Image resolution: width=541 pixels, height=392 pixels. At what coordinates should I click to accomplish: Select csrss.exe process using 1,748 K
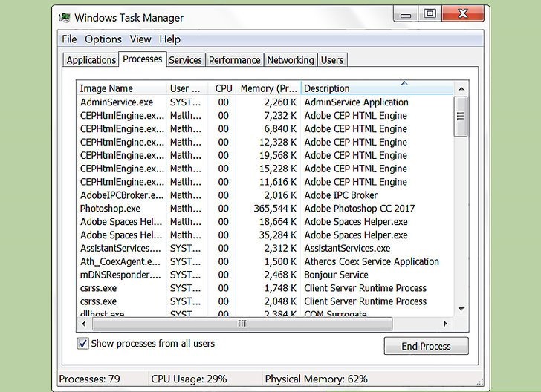(265, 288)
